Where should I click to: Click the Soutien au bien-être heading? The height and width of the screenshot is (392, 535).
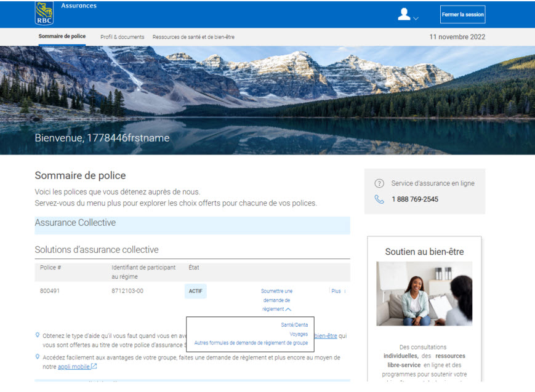(x=424, y=252)
